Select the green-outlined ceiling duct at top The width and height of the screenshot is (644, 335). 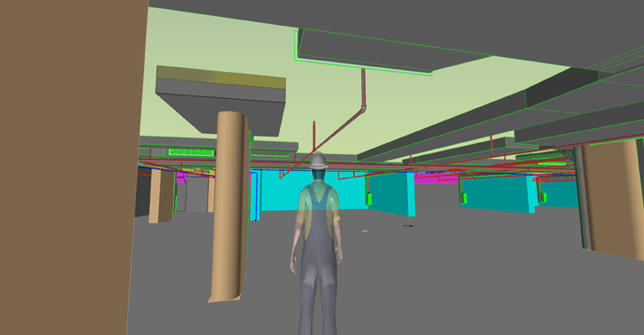coord(365,52)
